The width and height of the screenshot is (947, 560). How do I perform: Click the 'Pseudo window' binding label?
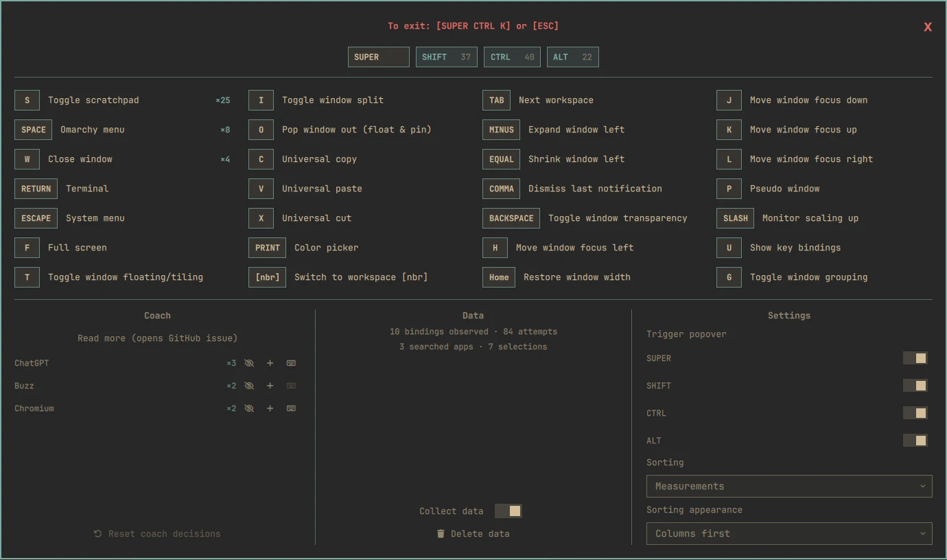click(784, 189)
